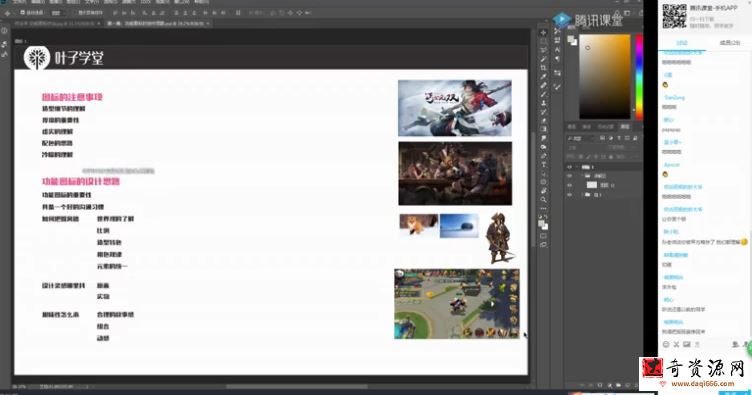This screenshot has width=752, height=395.
Task: Toggle visibility of the bottom layer group
Action: [570, 195]
